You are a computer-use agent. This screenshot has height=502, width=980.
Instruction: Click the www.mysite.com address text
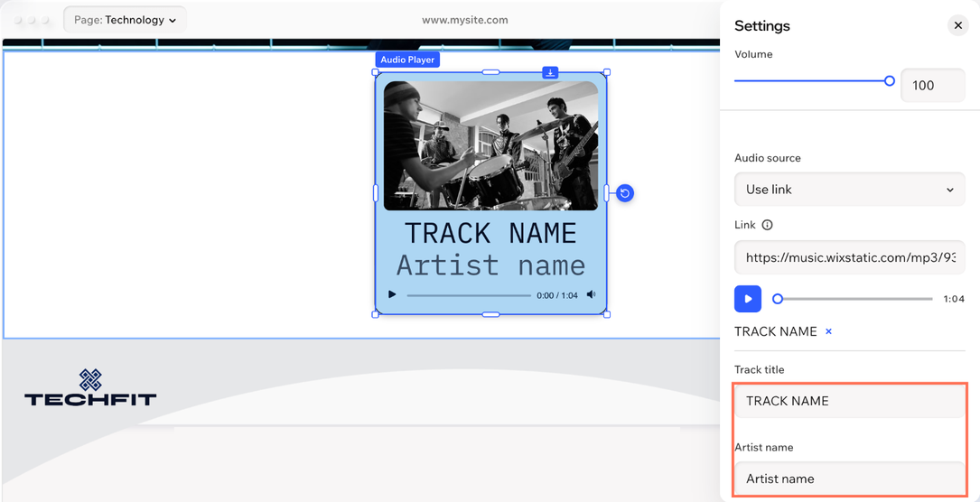pos(465,20)
